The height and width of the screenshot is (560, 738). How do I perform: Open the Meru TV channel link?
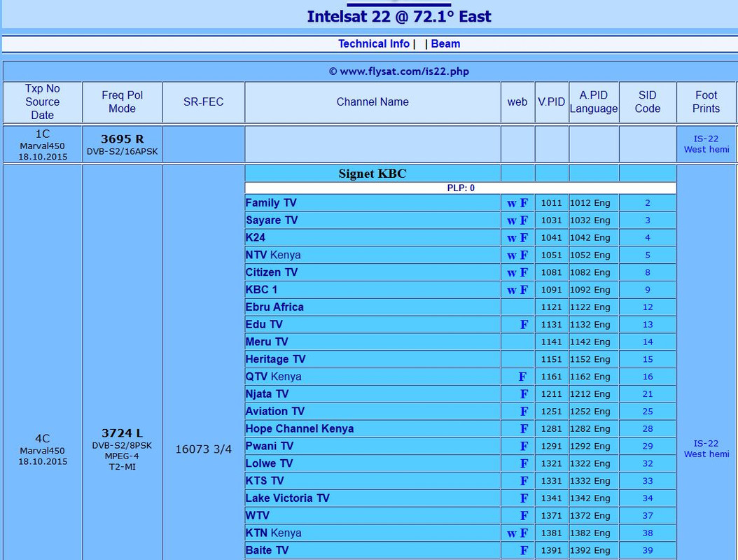pyautogui.click(x=267, y=342)
